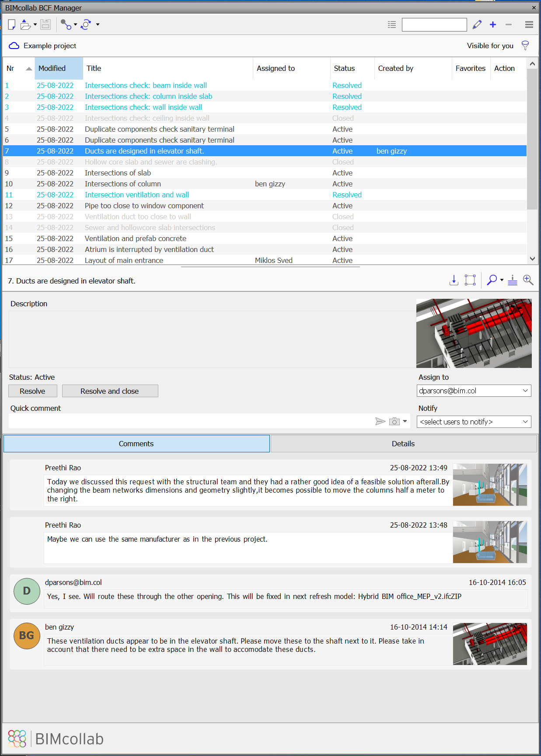Click the blue plus add issue icon
541x756 pixels.
pos(493,24)
